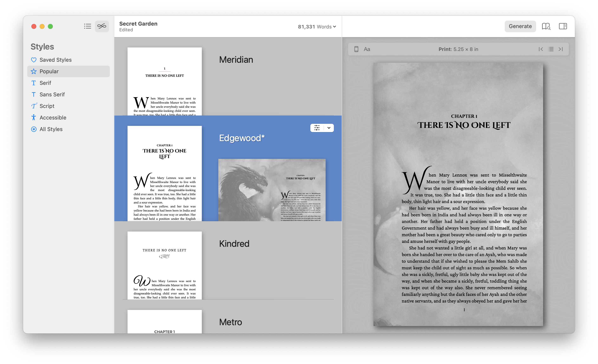Viewport: 598px width, 364px height.
Task: Go to the last page of the preview
Action: click(x=560, y=49)
